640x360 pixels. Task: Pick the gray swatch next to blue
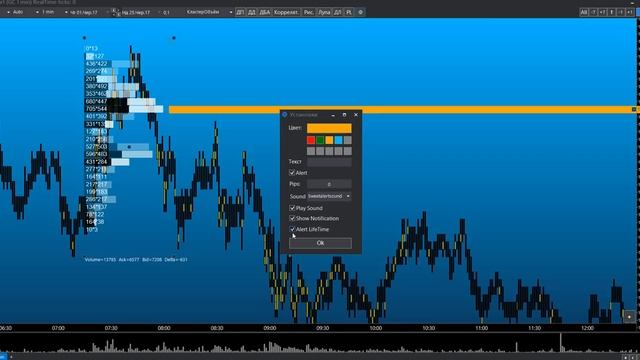click(x=348, y=140)
